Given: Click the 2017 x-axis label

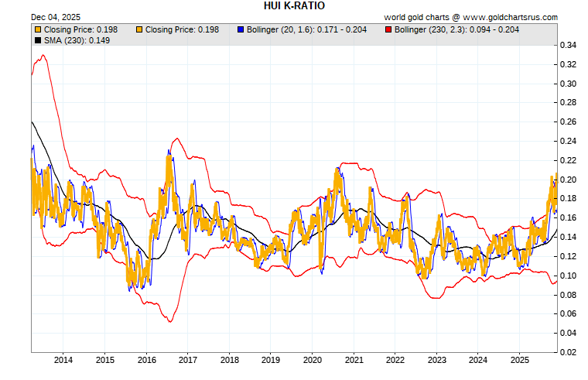Looking at the screenshot, I should 188,360.
